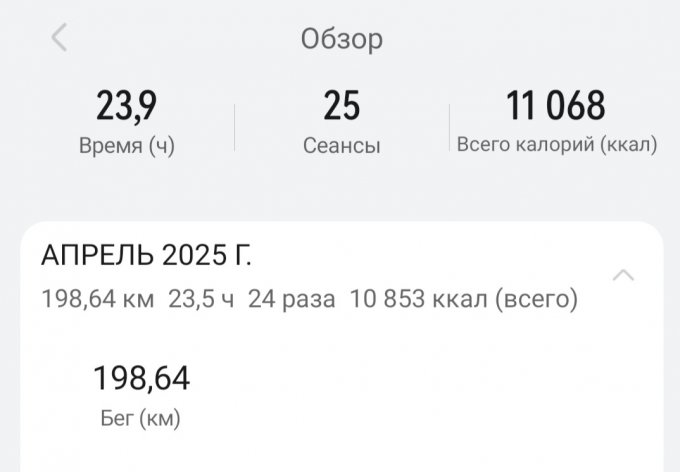
Task: Tap the Бег (км) activity label
Action: [141, 419]
